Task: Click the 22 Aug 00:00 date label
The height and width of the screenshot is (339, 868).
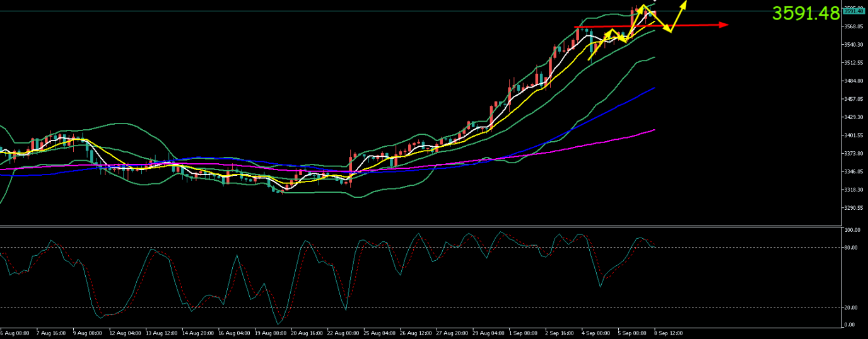Action: click(x=344, y=333)
